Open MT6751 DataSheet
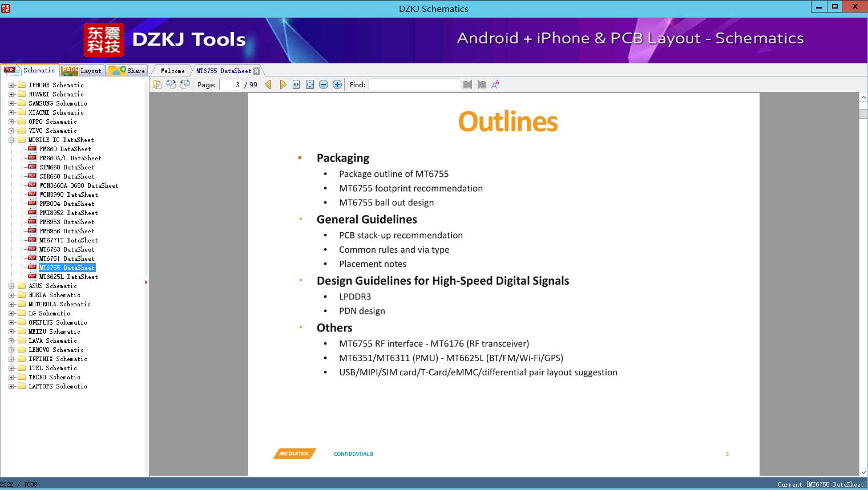This screenshot has height=490, width=868. (67, 258)
